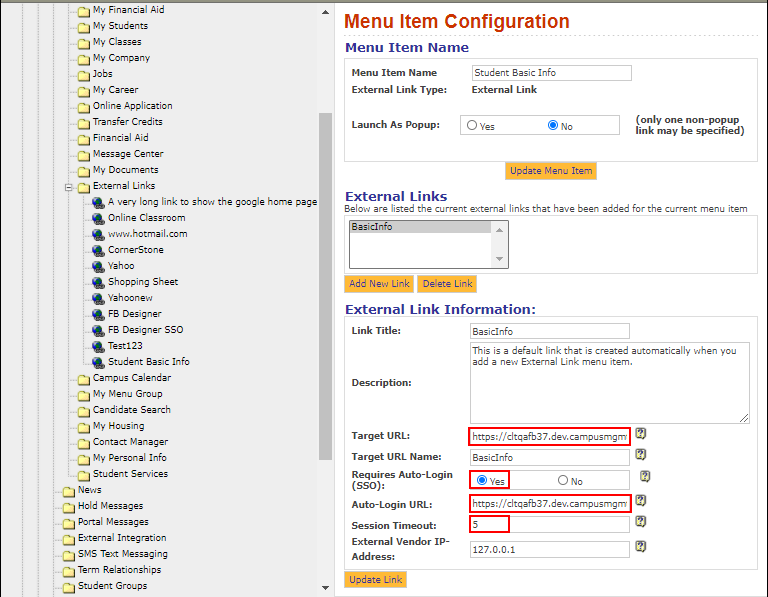Screen dimensions: 768x597
Task: Open Student Services tree item
Action: tap(130, 474)
